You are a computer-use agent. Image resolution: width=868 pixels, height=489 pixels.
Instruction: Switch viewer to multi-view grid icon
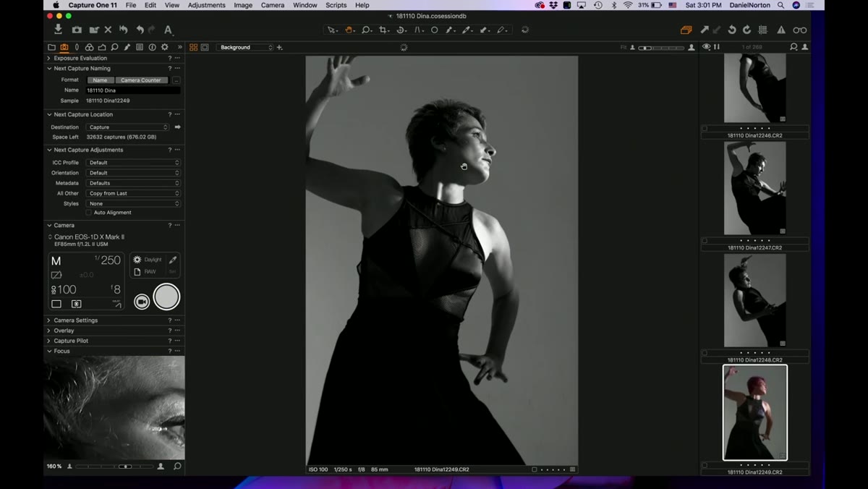click(x=193, y=47)
